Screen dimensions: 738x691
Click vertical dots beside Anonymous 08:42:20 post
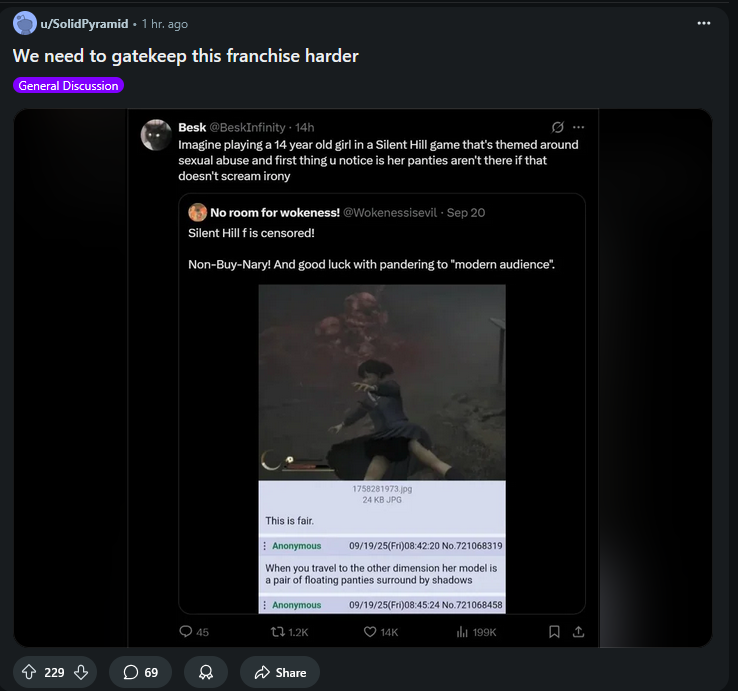pyautogui.click(x=264, y=546)
